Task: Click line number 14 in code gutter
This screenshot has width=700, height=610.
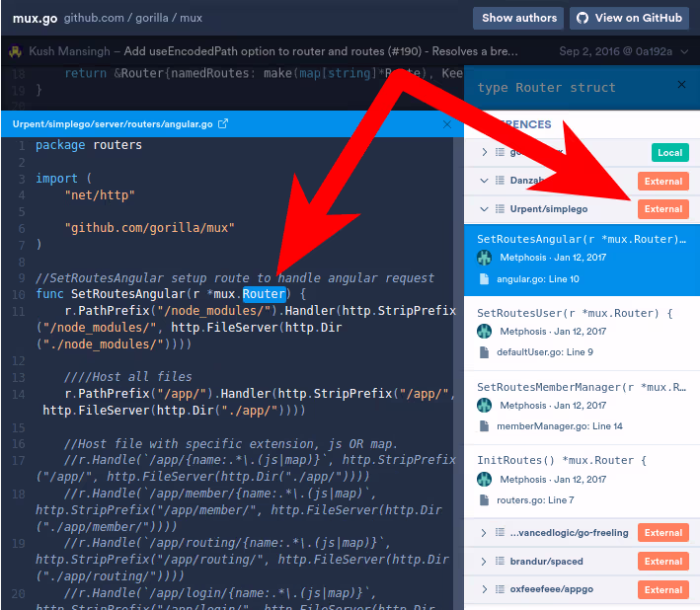Action: coord(19,395)
